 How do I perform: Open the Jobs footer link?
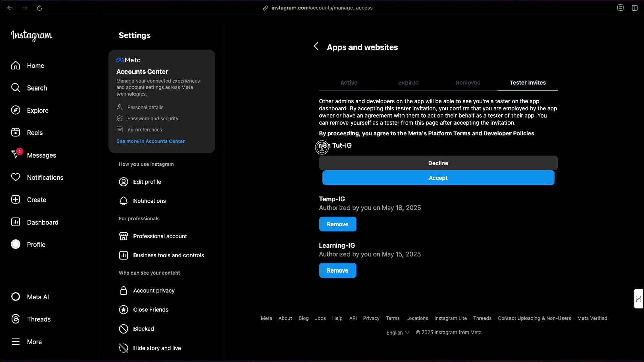320,318
